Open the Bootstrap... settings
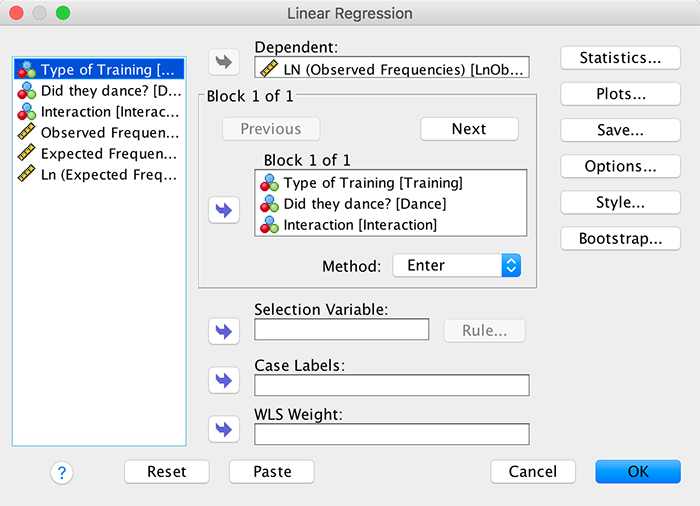 click(620, 239)
